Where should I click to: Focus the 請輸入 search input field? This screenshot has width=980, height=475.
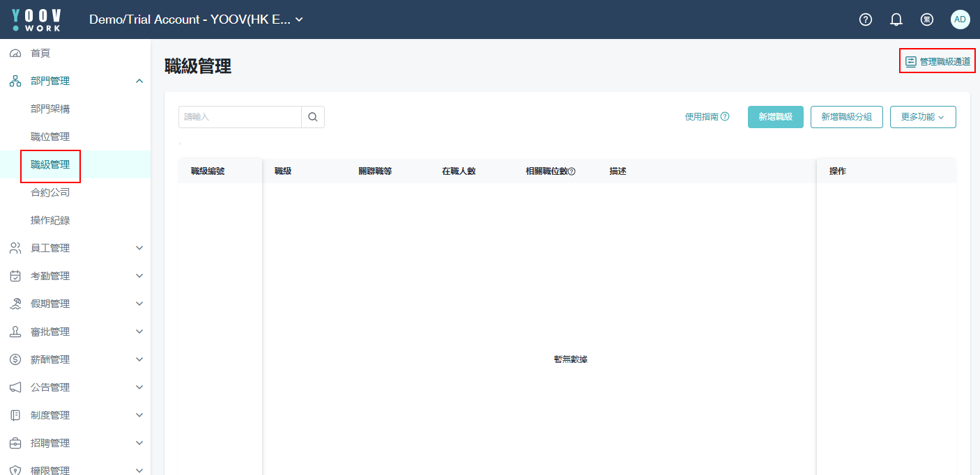coord(240,117)
